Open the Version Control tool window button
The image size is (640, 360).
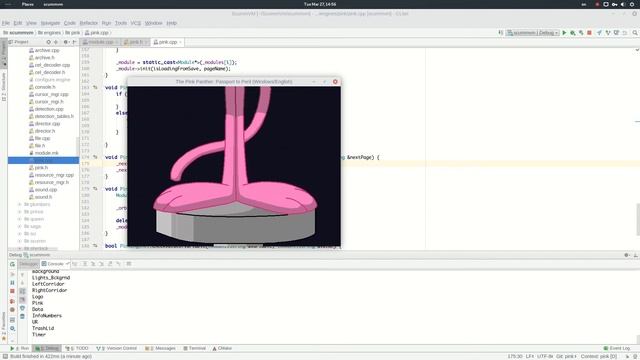click(x=116, y=348)
